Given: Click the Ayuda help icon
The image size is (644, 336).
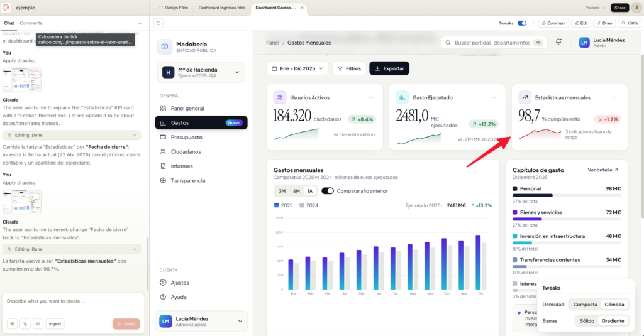Looking at the screenshot, I should [164, 297].
